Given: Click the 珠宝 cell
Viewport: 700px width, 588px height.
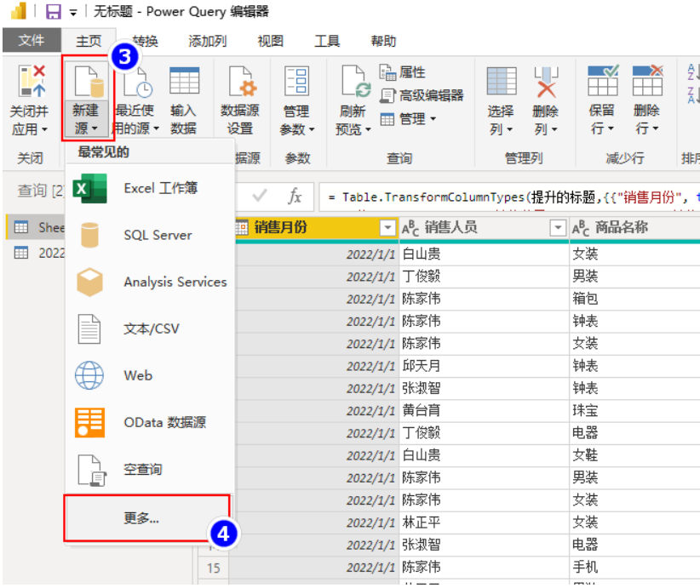Looking at the screenshot, I should (x=634, y=411).
